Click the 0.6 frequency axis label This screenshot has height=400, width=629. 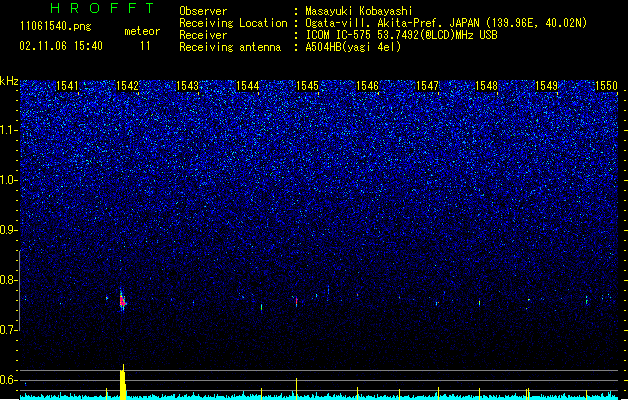click(x=9, y=380)
